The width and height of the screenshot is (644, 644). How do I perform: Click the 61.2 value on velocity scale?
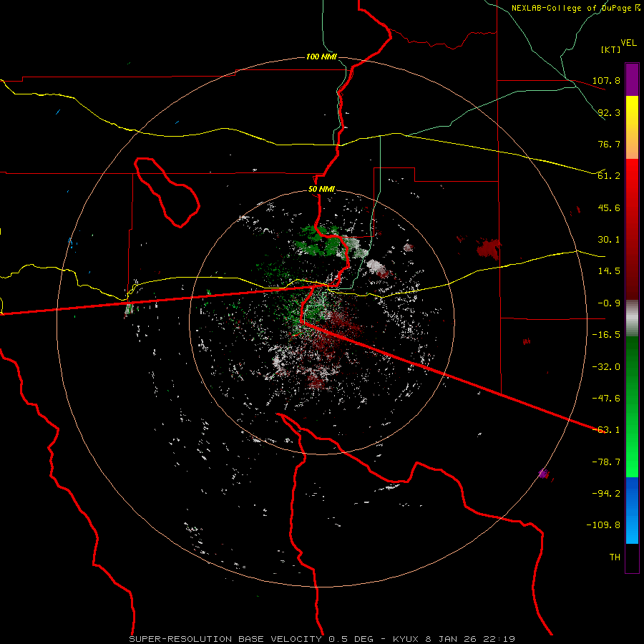click(x=609, y=176)
